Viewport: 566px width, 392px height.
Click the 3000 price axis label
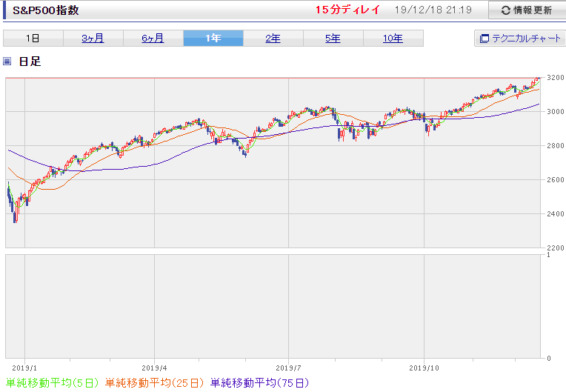(x=555, y=112)
